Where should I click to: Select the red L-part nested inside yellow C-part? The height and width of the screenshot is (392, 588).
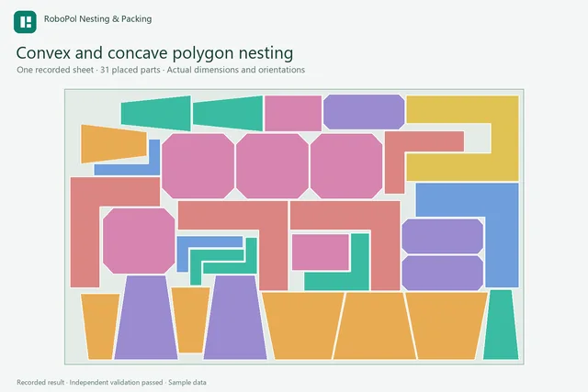tap(395, 163)
